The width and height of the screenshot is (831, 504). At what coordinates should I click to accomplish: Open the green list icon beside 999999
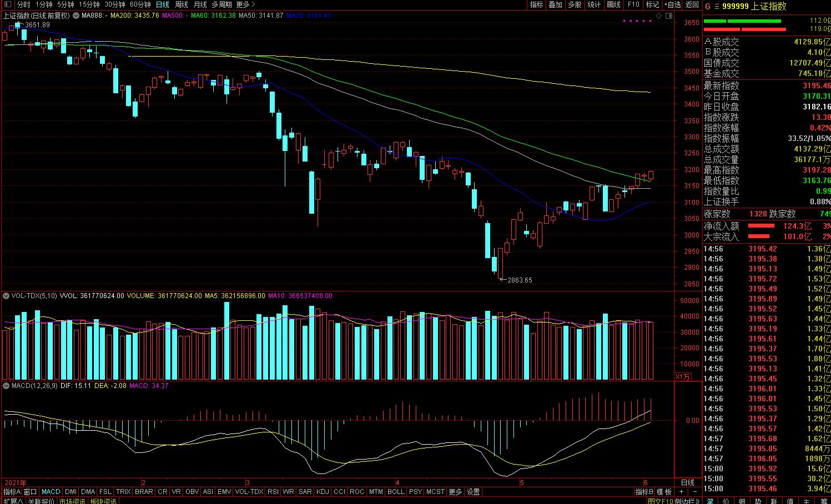click(x=716, y=6)
